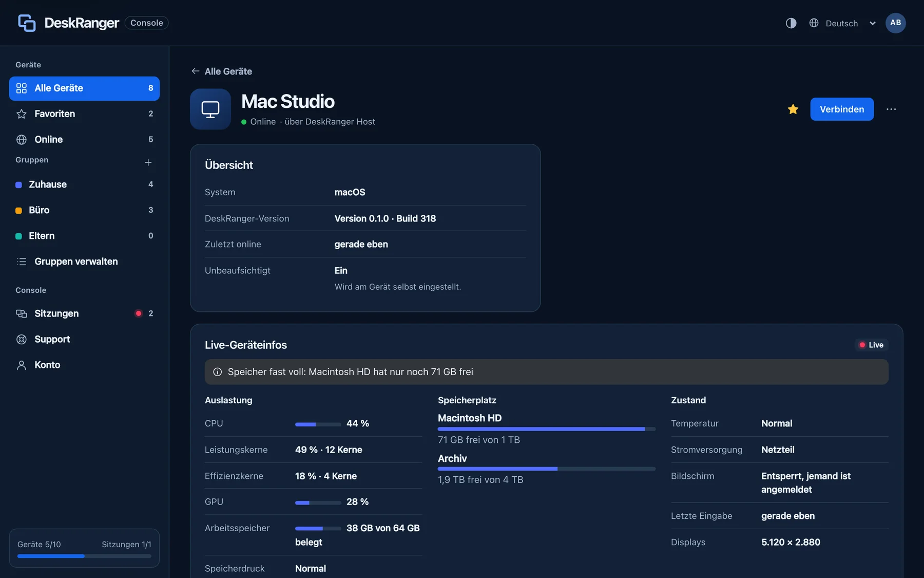
Task: Click the Gruppen verwalten list icon
Action: tap(22, 262)
